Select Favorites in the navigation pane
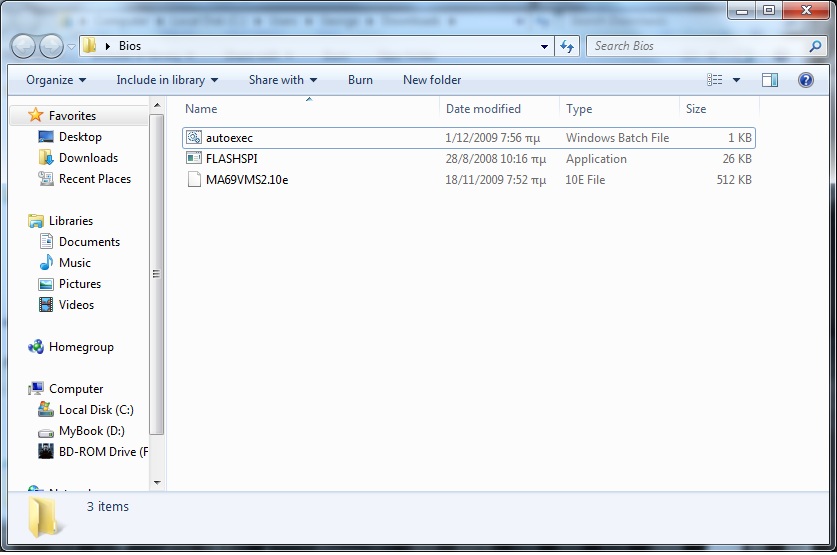This screenshot has width=837, height=555. pyautogui.click(x=73, y=116)
